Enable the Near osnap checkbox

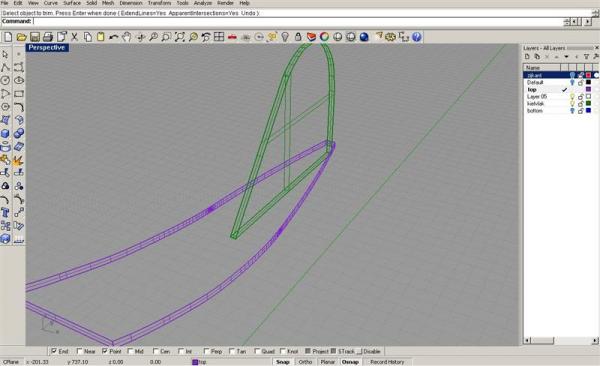80,351
